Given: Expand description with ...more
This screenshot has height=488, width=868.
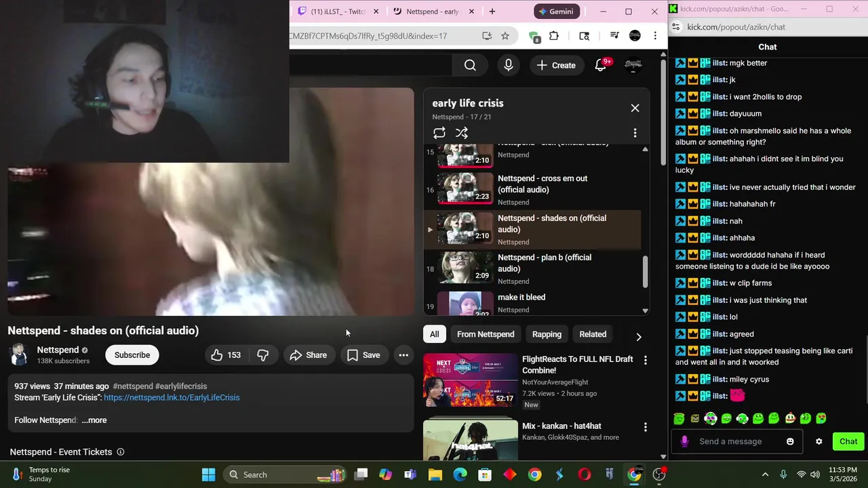Looking at the screenshot, I should tap(94, 420).
